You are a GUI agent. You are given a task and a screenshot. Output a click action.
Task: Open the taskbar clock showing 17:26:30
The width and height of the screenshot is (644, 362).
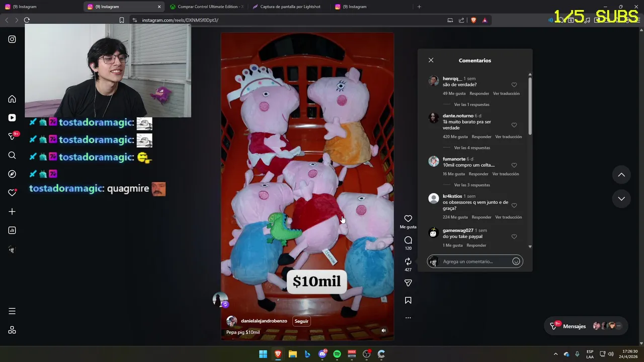point(629,354)
